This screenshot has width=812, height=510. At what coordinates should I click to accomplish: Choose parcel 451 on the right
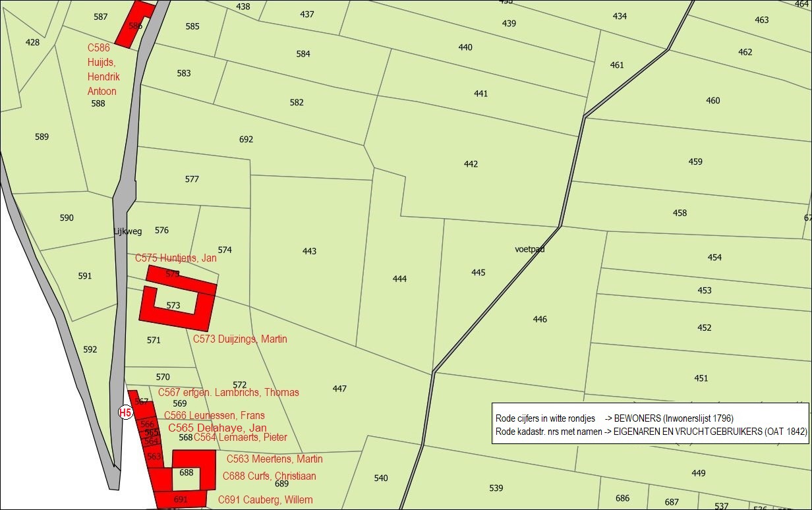(x=701, y=378)
